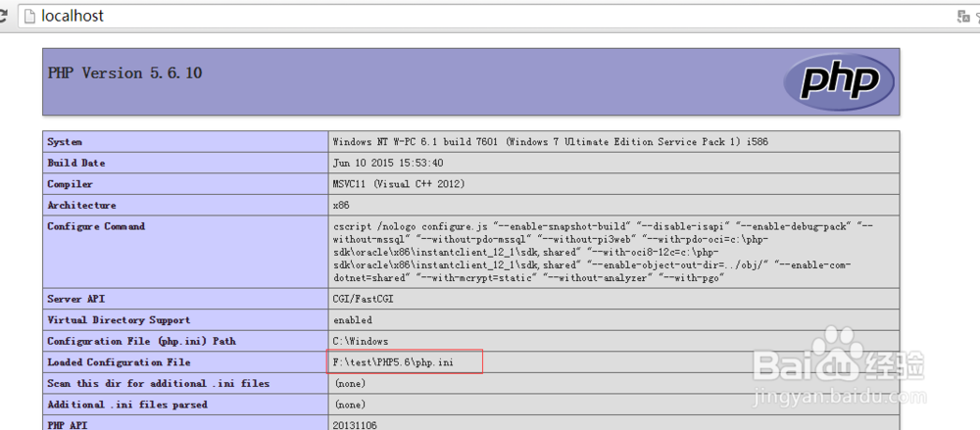The height and width of the screenshot is (430, 980).
Task: Click the 'Configure Command' label
Action: tap(96, 226)
